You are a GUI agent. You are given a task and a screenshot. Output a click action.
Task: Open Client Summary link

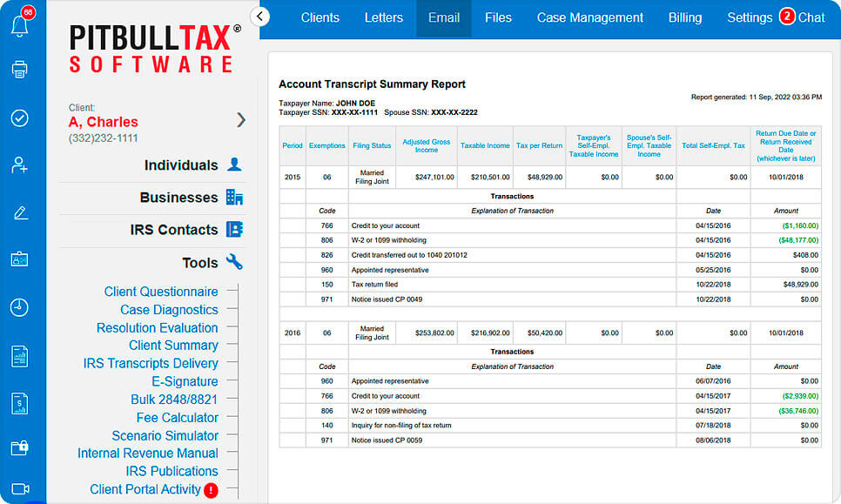(173, 346)
